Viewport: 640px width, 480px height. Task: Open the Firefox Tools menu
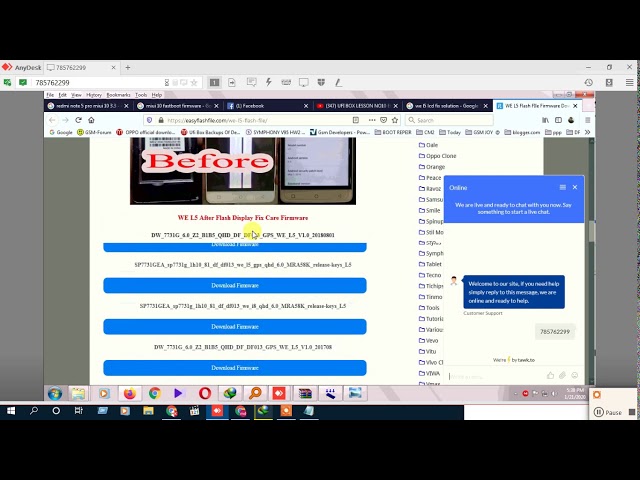pos(141,95)
